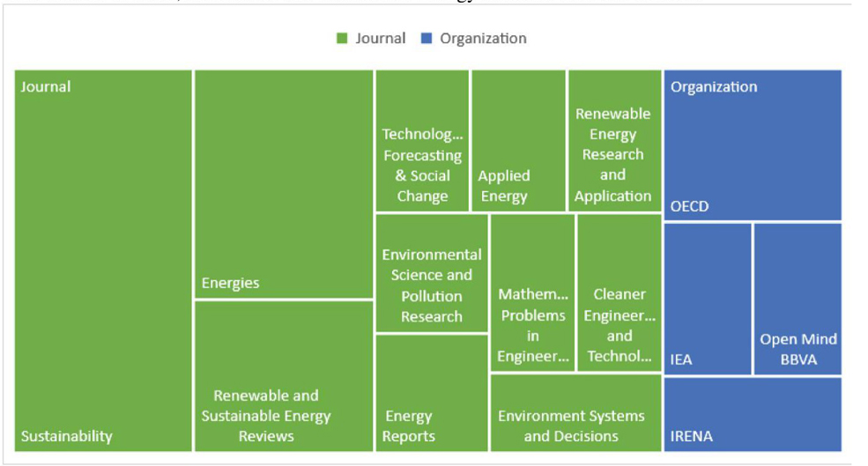This screenshot has height=466, width=868.
Task: Select the Journal legend label
Action: coord(380,39)
